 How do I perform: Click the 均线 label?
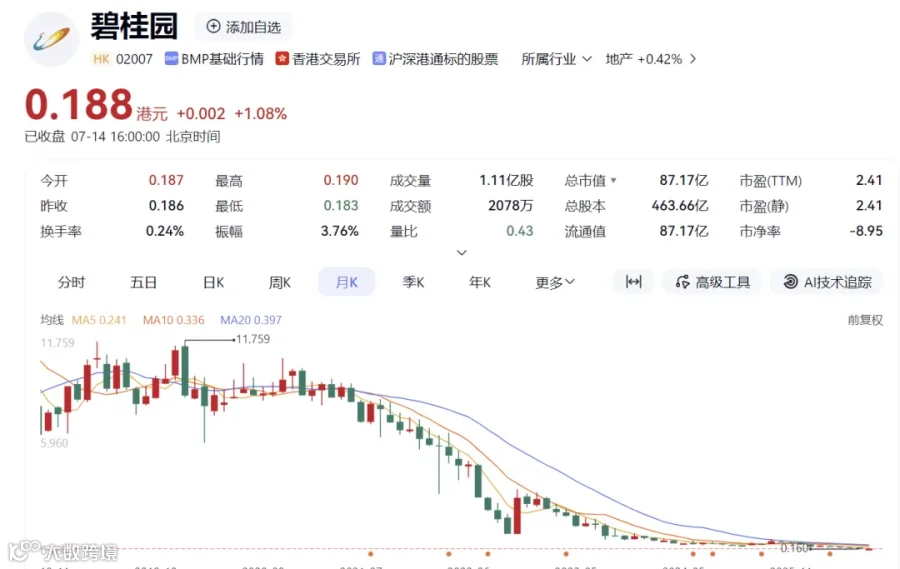(52, 320)
